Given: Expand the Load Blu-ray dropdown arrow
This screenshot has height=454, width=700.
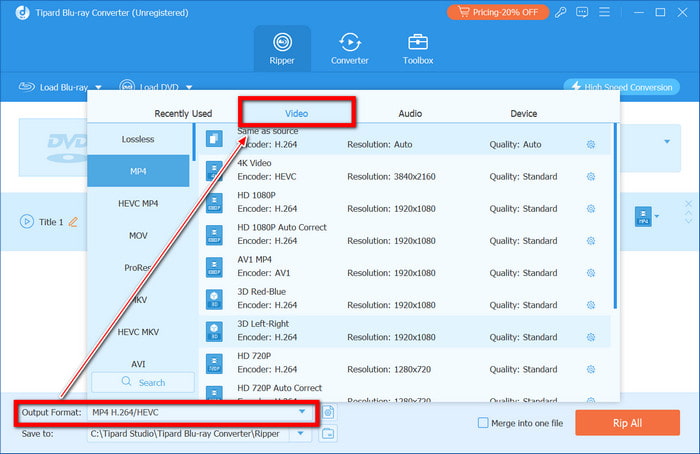Looking at the screenshot, I should (x=99, y=87).
